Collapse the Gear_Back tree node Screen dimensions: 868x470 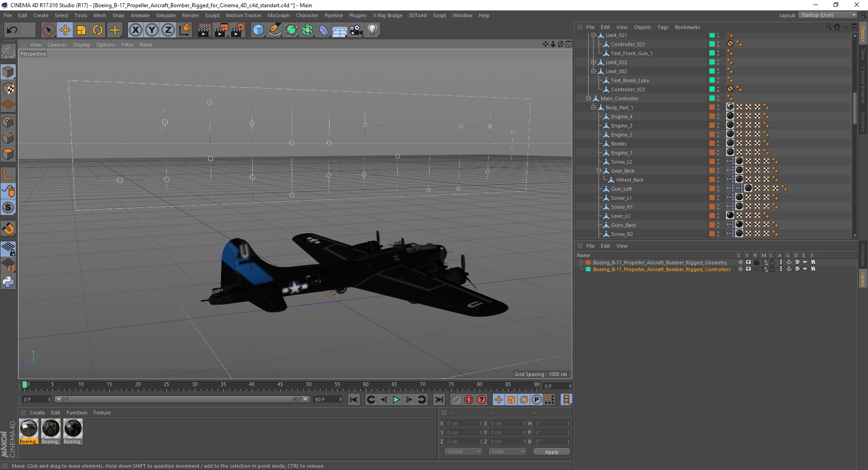tap(599, 171)
